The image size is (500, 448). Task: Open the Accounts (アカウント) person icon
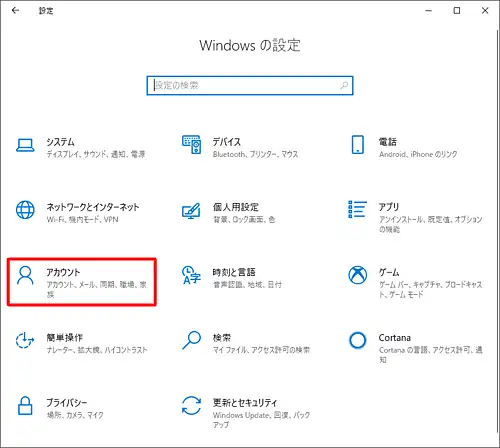pos(25,275)
